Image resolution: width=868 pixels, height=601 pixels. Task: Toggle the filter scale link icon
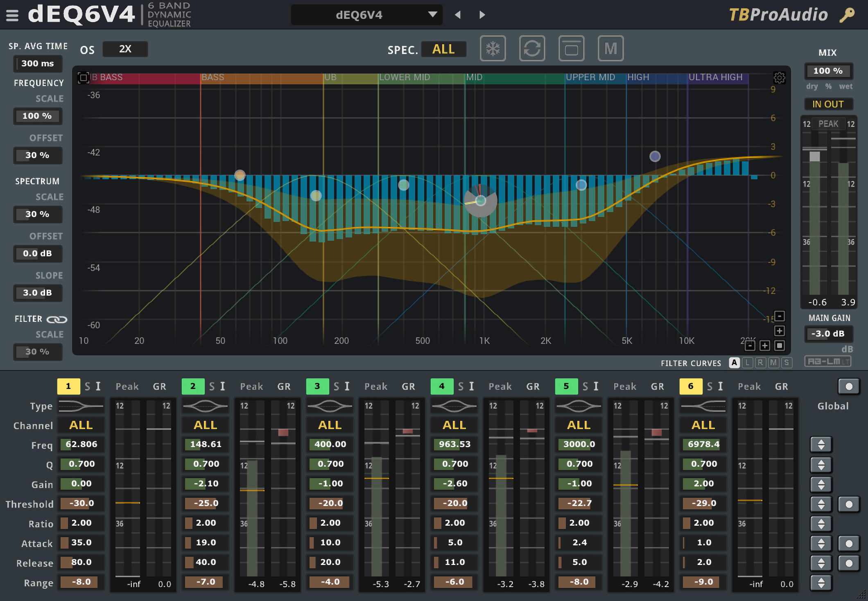pos(57,319)
